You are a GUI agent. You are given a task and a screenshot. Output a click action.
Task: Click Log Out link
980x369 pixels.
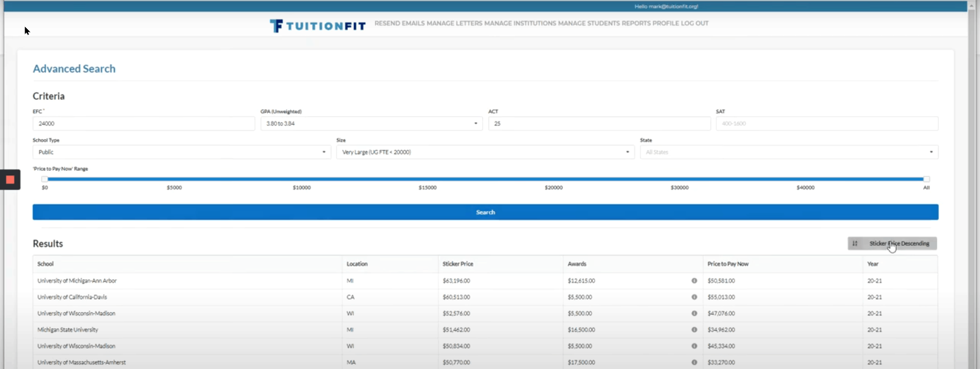(x=695, y=23)
